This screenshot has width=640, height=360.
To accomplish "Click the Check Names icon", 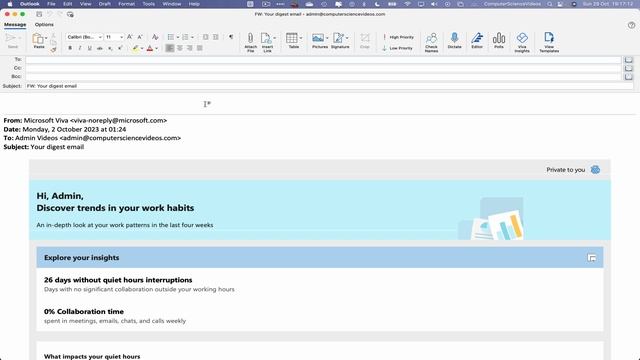I will (431, 38).
